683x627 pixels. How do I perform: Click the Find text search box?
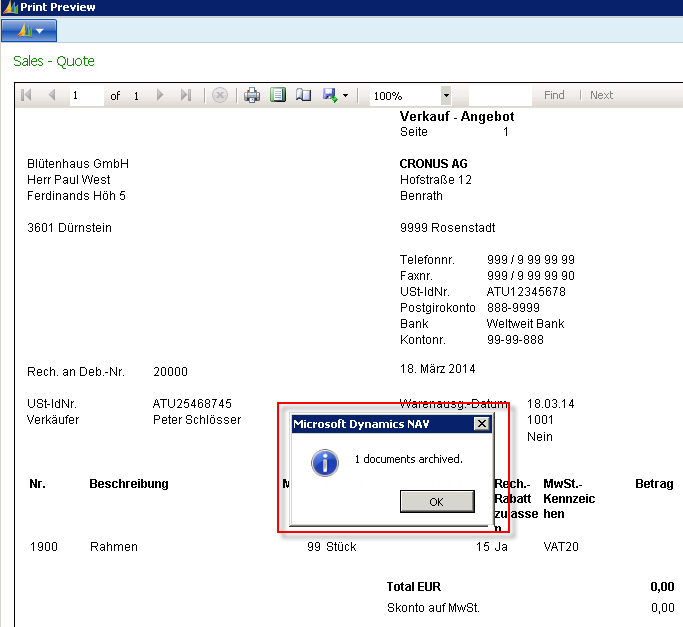point(499,96)
